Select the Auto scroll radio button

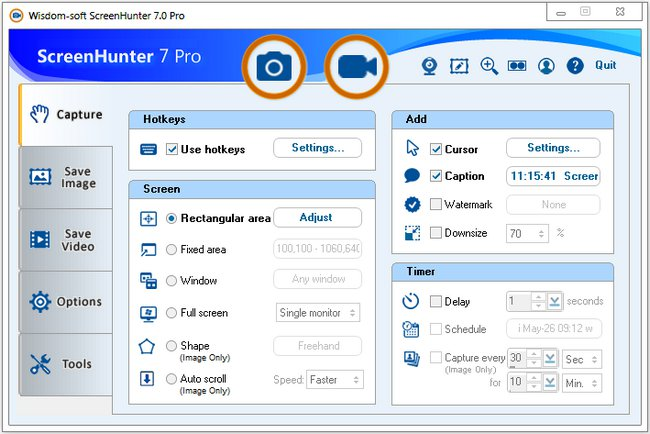click(172, 378)
